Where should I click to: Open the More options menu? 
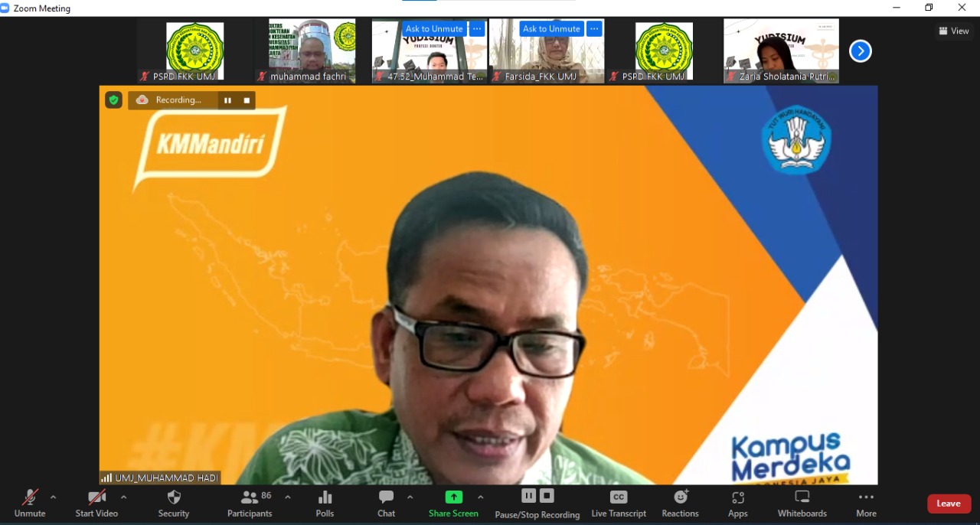click(x=866, y=503)
